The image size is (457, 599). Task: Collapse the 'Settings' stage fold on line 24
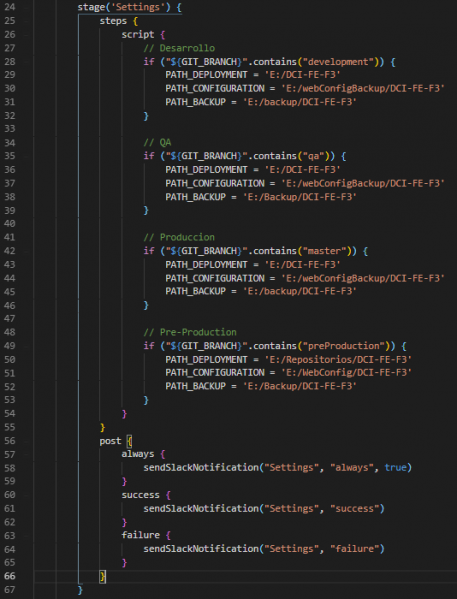click(26, 8)
